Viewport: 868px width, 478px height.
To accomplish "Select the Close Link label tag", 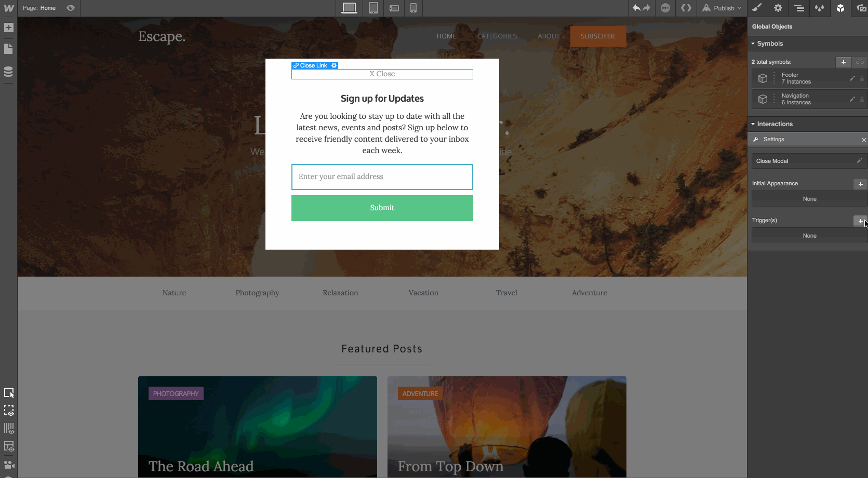I will pos(311,65).
